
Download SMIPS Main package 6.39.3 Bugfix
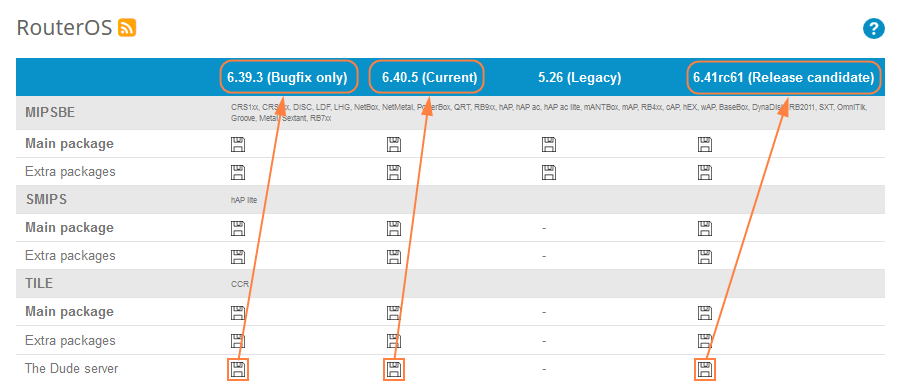[x=238, y=228]
